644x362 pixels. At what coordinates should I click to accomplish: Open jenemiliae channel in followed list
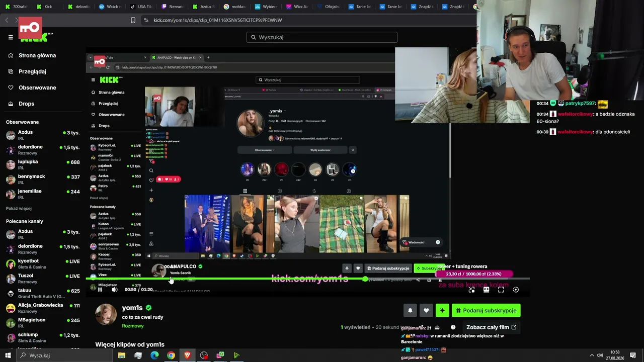point(43,194)
